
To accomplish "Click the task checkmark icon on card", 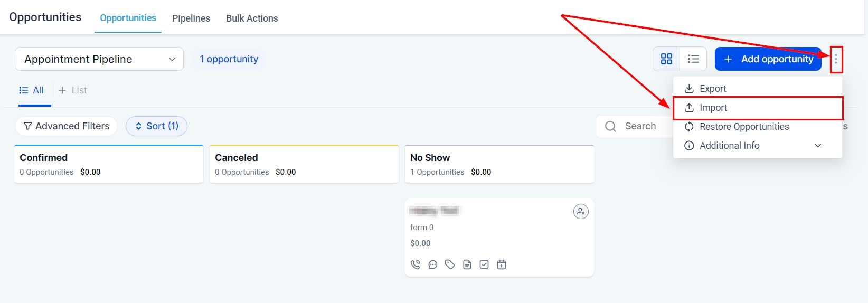I will tap(484, 264).
